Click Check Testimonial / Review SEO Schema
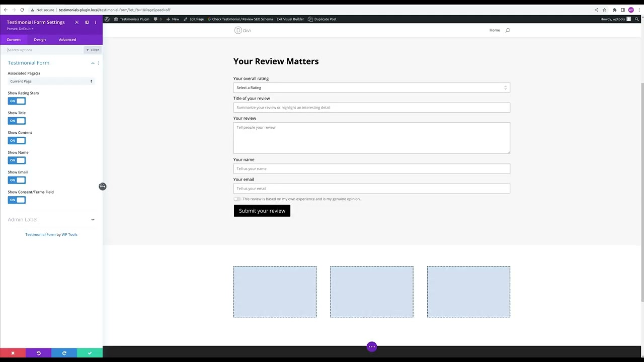Viewport: 644px width, 362px height. click(x=240, y=19)
